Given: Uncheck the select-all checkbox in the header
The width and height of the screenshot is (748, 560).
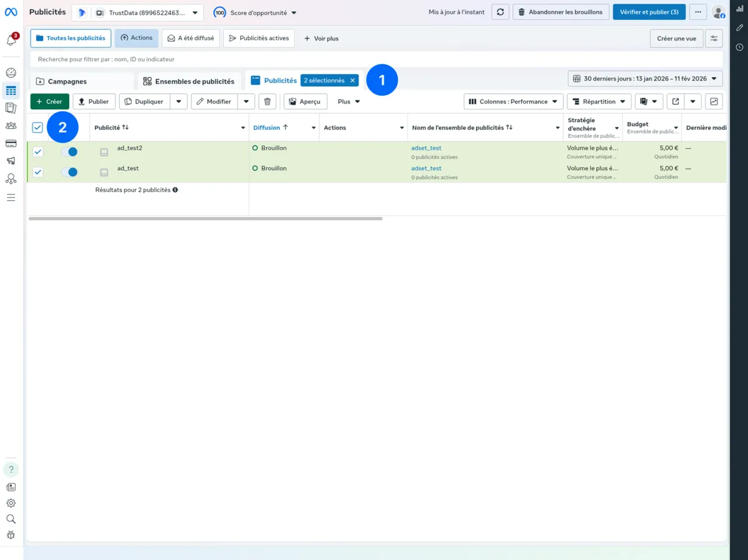Looking at the screenshot, I should pyautogui.click(x=37, y=127).
